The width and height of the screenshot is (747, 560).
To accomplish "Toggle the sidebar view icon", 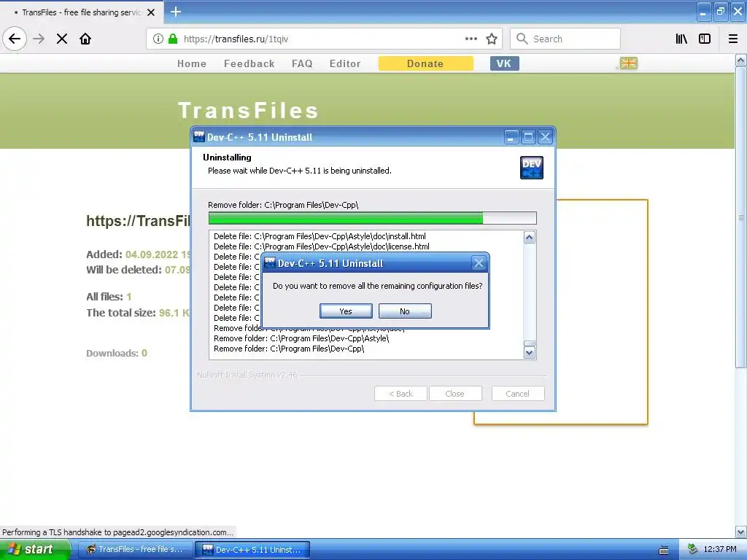I will coord(705,39).
